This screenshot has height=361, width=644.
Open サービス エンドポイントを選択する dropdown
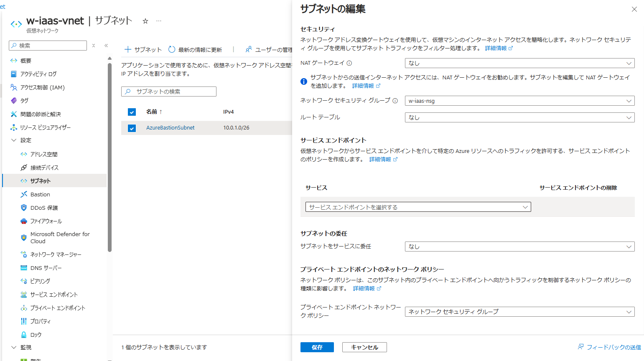pos(418,207)
